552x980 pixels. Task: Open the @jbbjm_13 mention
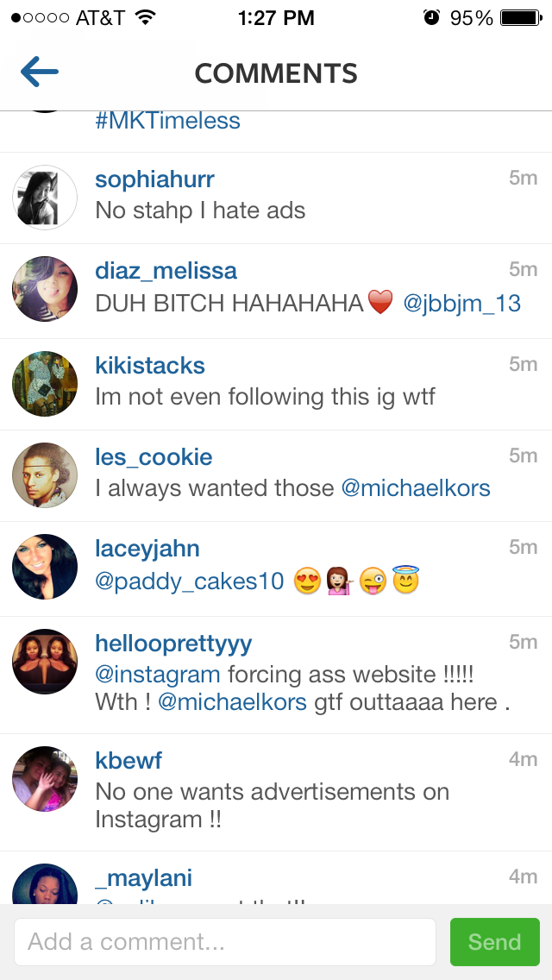pyautogui.click(x=461, y=304)
